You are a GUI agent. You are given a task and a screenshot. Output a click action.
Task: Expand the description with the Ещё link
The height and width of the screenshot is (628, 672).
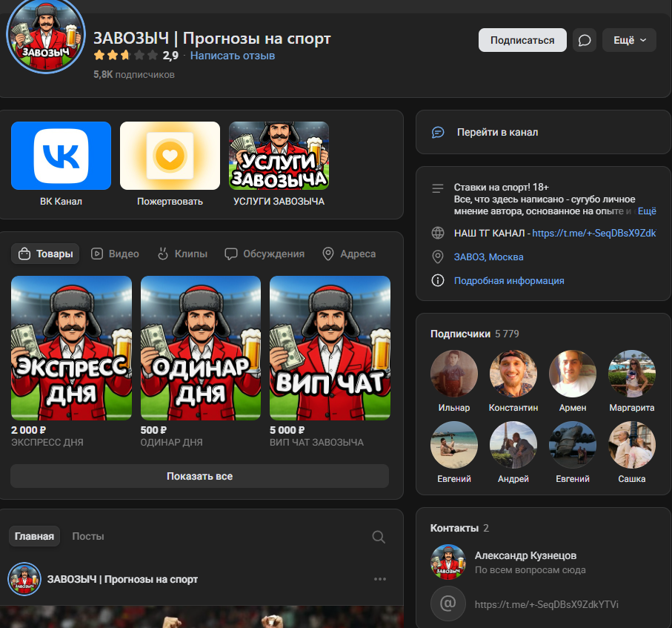(x=647, y=211)
